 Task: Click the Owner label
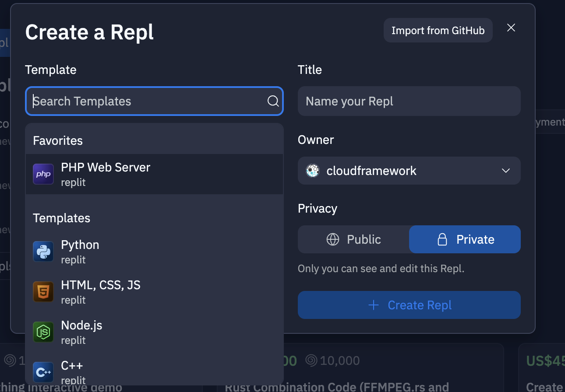tap(316, 140)
